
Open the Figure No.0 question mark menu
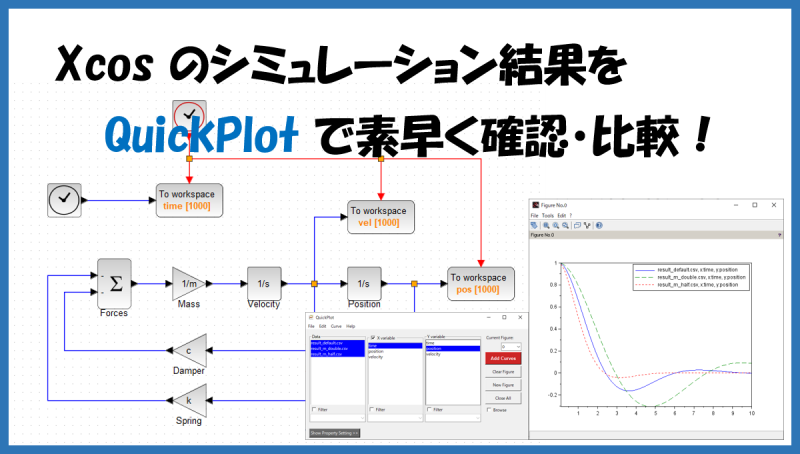point(571,215)
